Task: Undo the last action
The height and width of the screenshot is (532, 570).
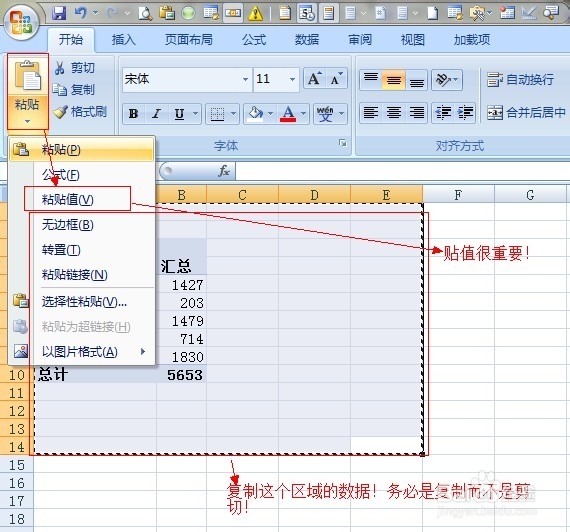Action: [x=81, y=13]
